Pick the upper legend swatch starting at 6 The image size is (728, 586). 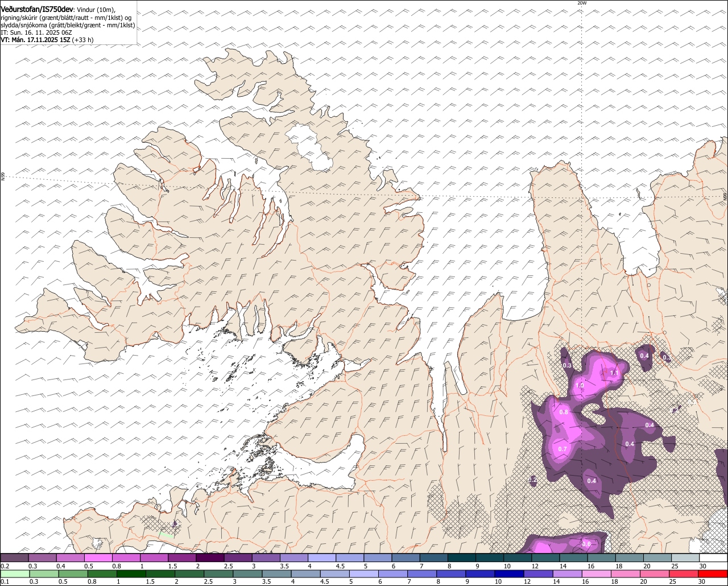pos(406,558)
